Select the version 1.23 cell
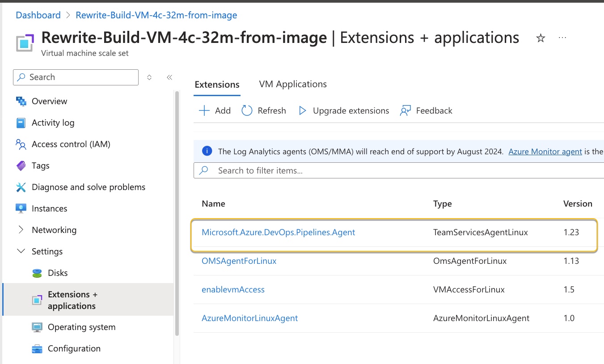The image size is (604, 364). [571, 232]
